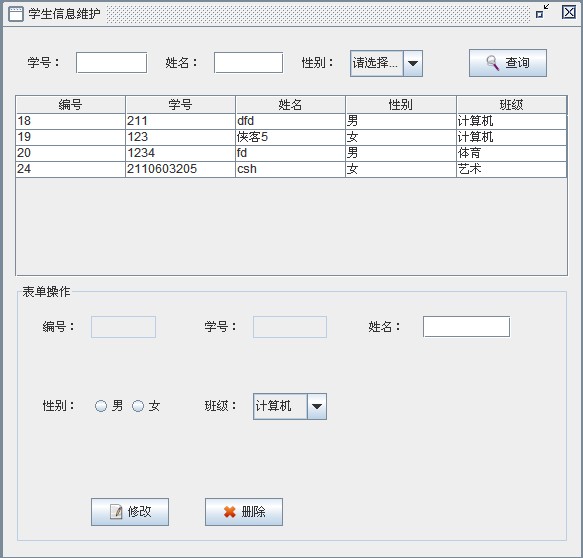Click the 班级 column header
583x558 pixels.
511,104
